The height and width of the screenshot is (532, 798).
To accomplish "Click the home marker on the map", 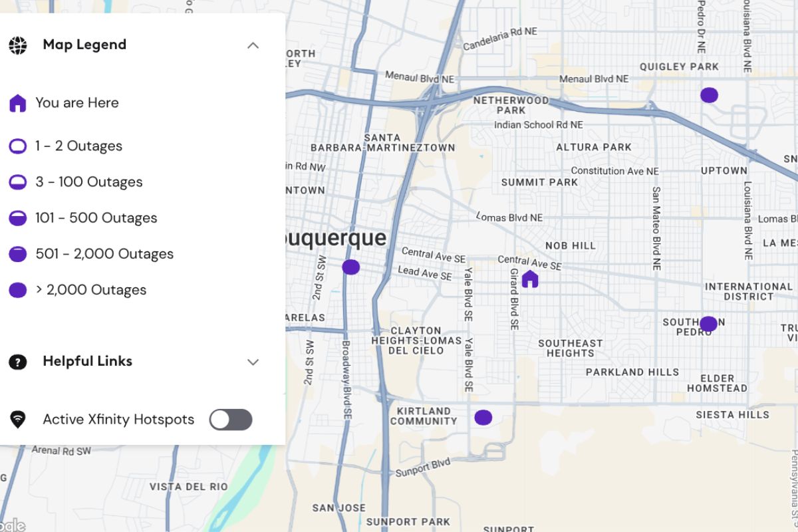I will pyautogui.click(x=529, y=279).
